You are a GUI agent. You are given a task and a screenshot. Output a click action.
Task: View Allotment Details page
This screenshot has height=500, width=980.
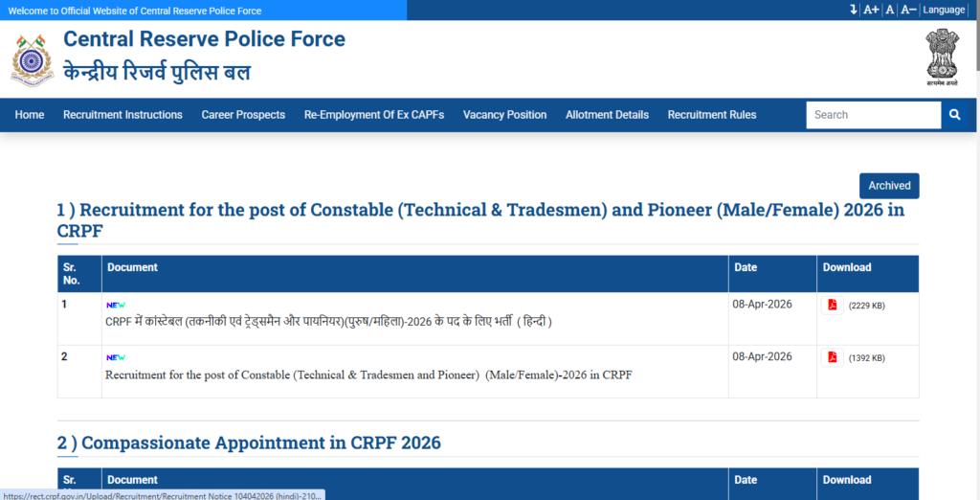[x=607, y=115]
